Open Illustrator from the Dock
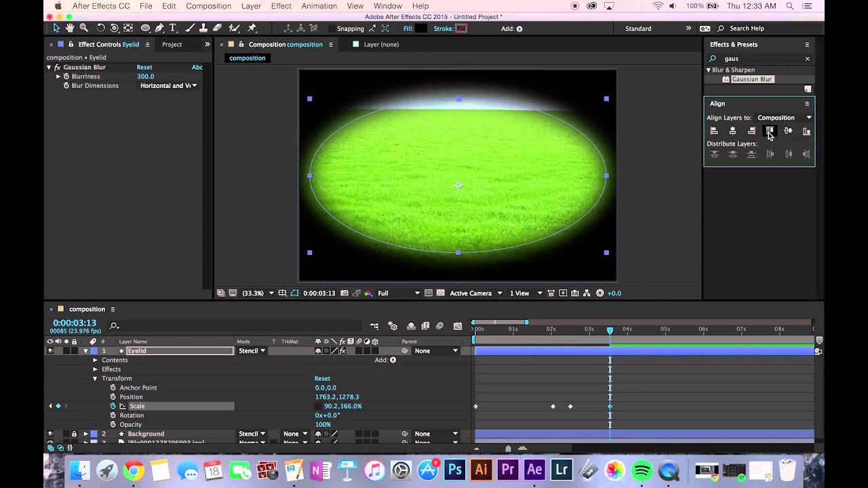The width and height of the screenshot is (868, 488). pyautogui.click(x=481, y=470)
